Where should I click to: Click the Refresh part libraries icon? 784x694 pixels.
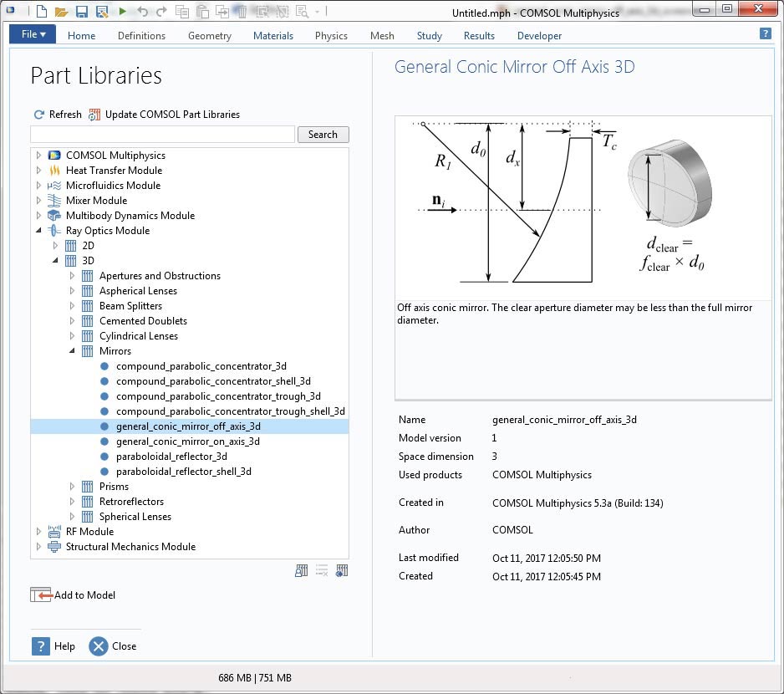[38, 115]
